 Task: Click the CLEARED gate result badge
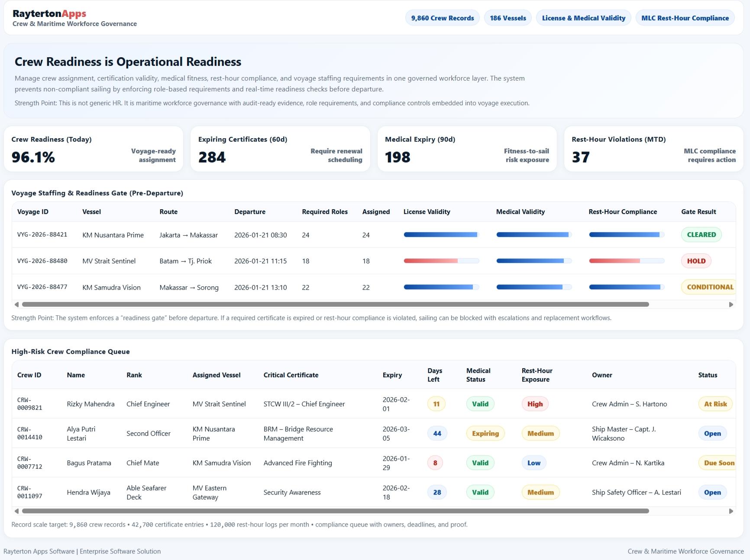pyautogui.click(x=701, y=235)
